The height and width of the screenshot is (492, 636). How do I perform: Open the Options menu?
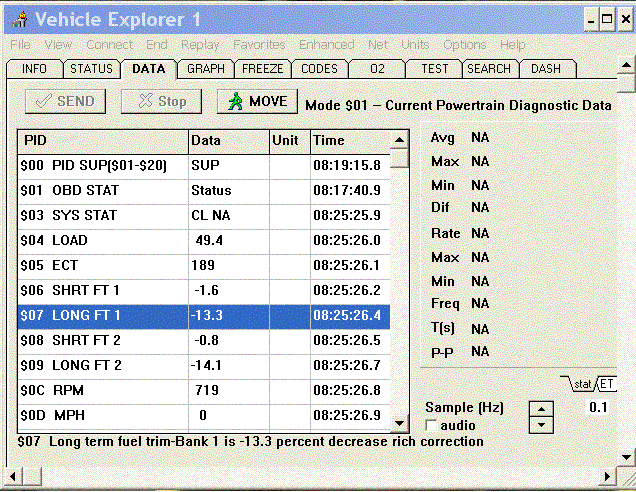[x=464, y=45]
